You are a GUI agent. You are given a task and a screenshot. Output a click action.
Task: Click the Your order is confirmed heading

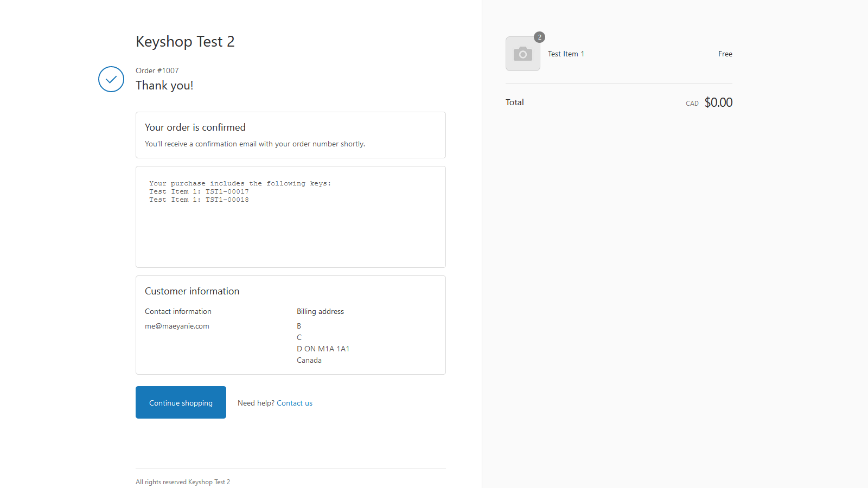pyautogui.click(x=195, y=127)
